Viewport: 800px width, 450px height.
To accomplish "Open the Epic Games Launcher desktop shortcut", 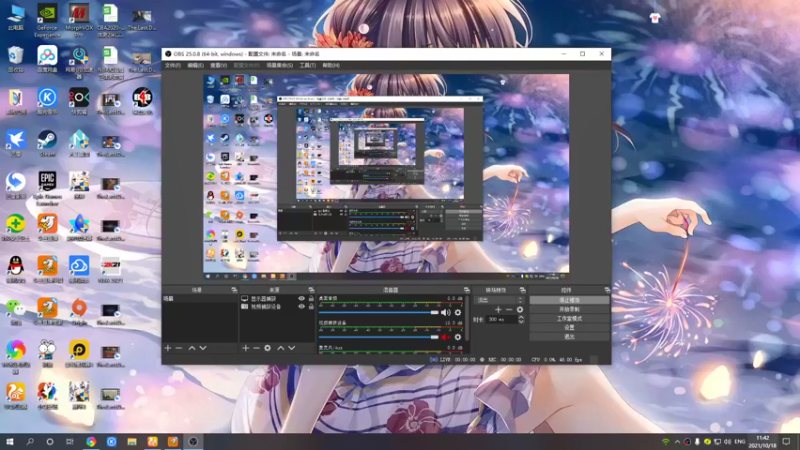I will 47,188.
